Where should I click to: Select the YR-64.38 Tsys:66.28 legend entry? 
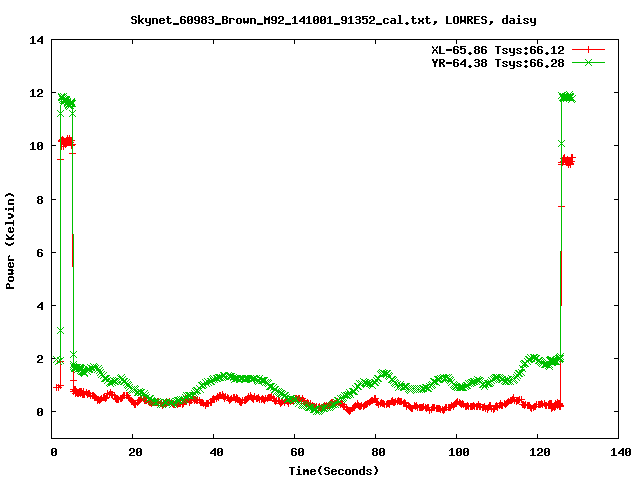point(498,63)
